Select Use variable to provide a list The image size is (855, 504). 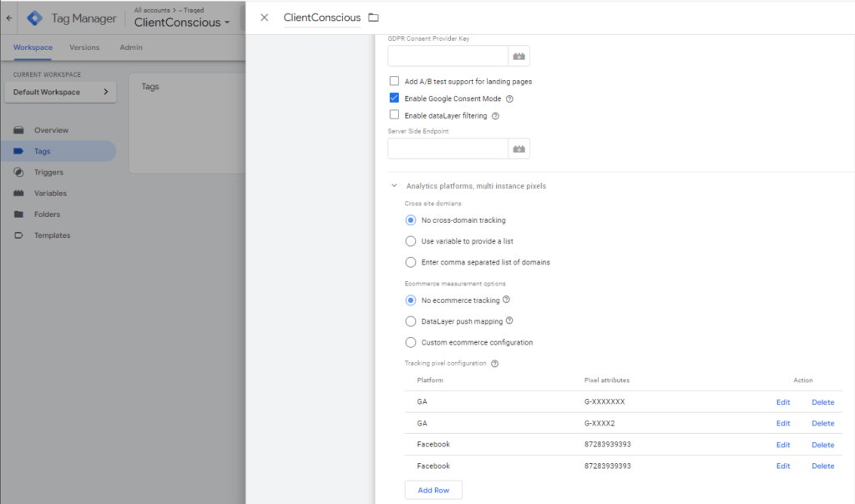(410, 241)
